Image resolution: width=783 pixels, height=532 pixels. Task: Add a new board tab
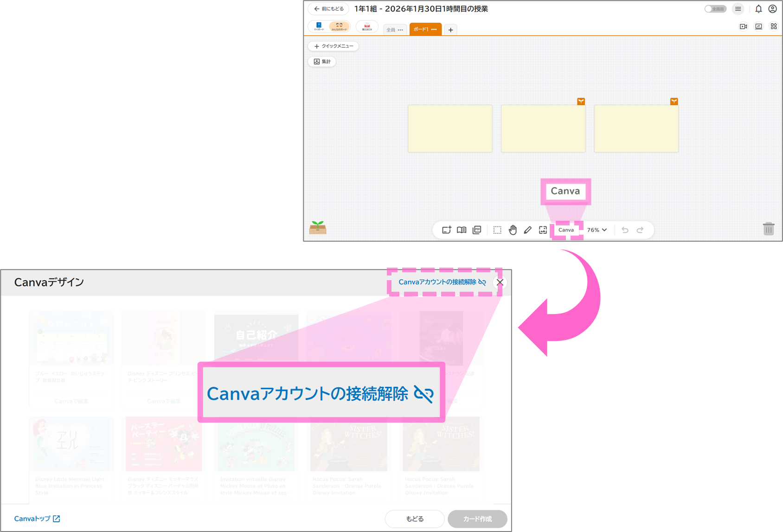coord(450,30)
